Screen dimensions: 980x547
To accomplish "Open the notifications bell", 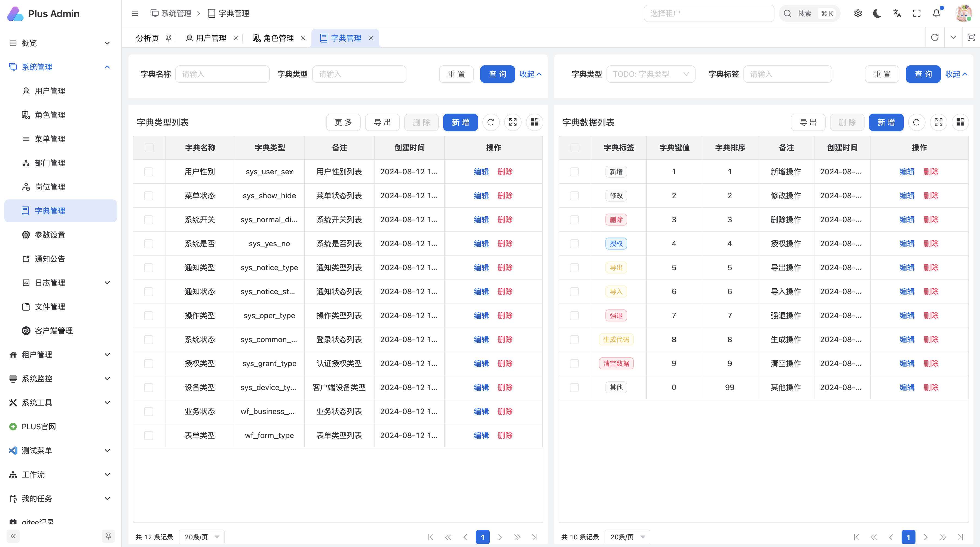I will [936, 13].
